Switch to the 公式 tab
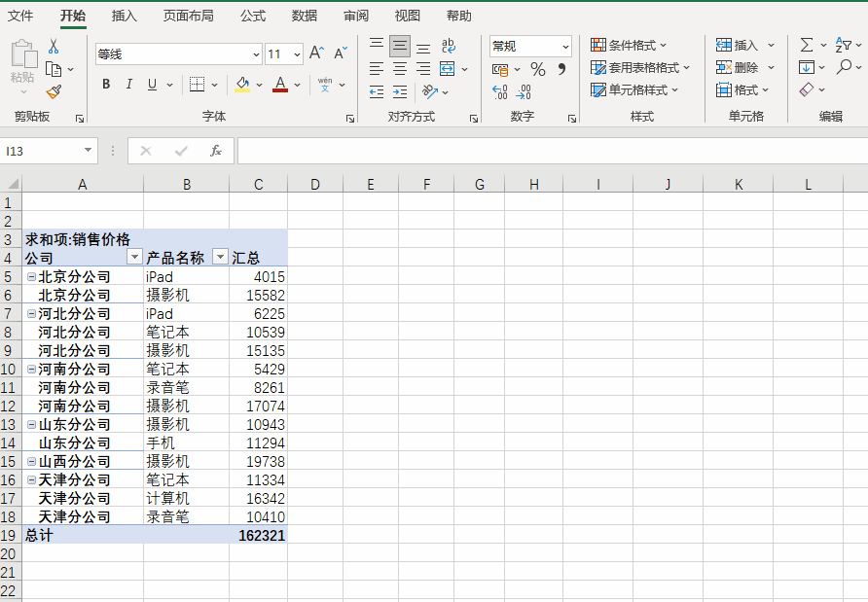The width and height of the screenshot is (868, 602). (x=253, y=16)
